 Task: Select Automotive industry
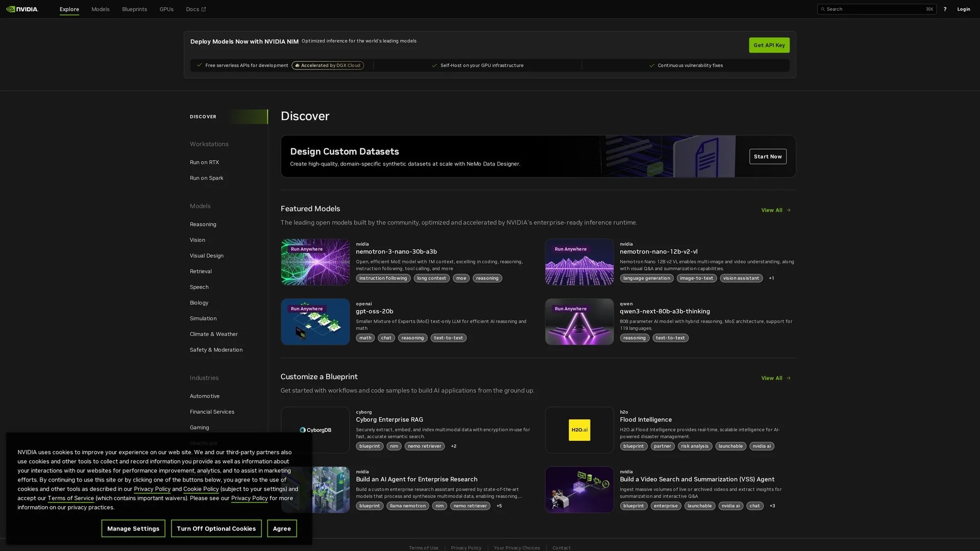coord(205,396)
